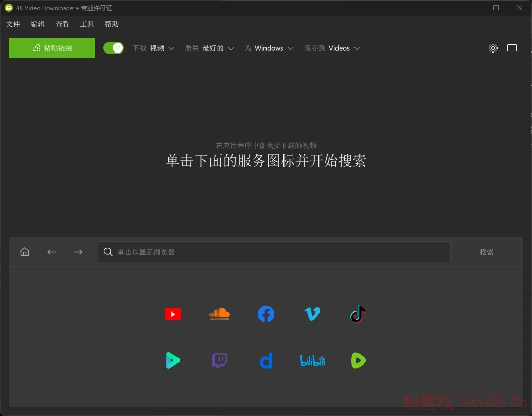The image size is (532, 416).
Task: Maximize the 4K Video Downloader+ window
Action: (x=495, y=8)
